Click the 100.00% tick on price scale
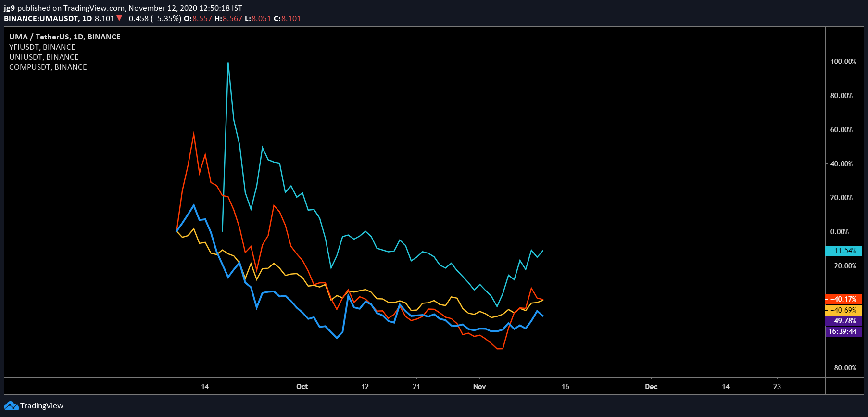Screen dimensions: 868x417 click(843, 62)
